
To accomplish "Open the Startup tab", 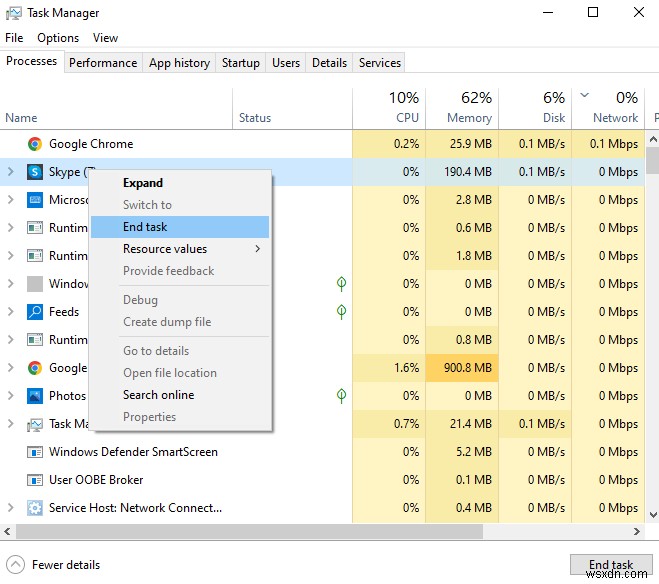I will click(240, 63).
